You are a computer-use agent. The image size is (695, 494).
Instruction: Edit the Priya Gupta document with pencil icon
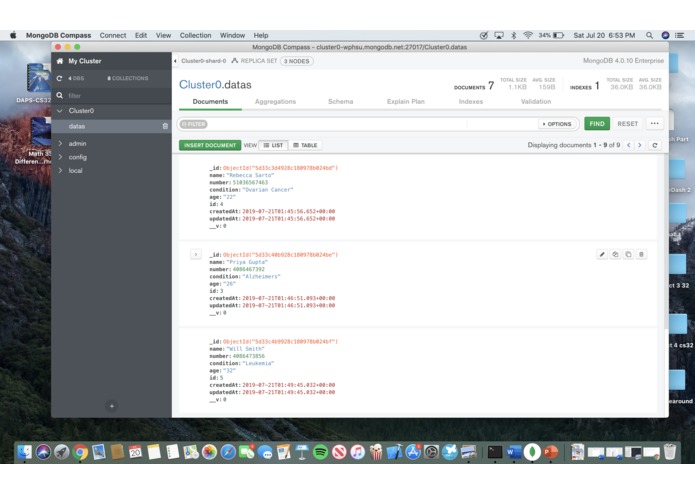point(602,254)
